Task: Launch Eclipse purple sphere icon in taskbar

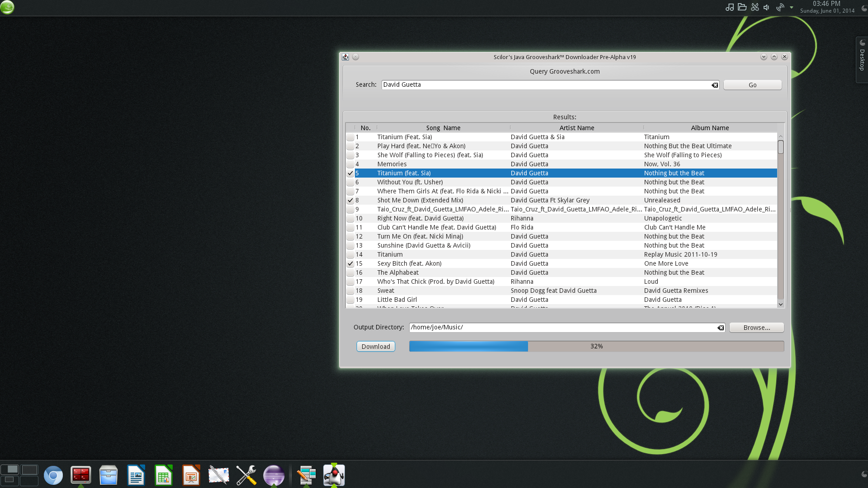Action: tap(274, 475)
